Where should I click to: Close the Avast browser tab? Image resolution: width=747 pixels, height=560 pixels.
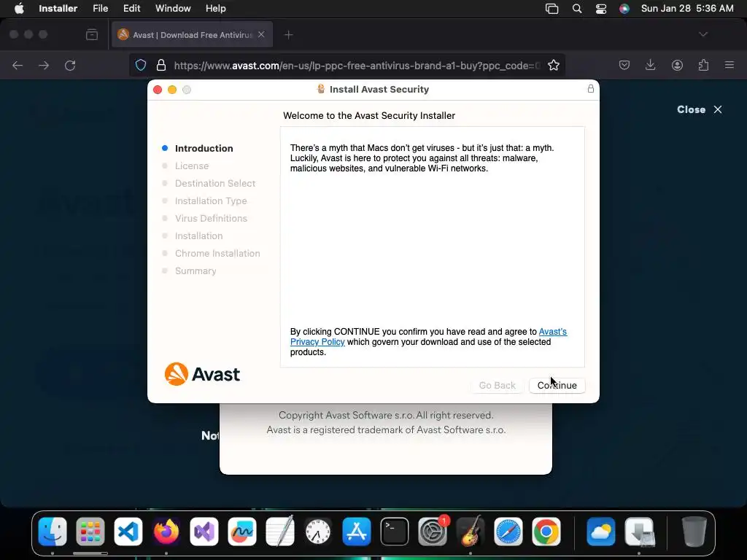pos(261,34)
